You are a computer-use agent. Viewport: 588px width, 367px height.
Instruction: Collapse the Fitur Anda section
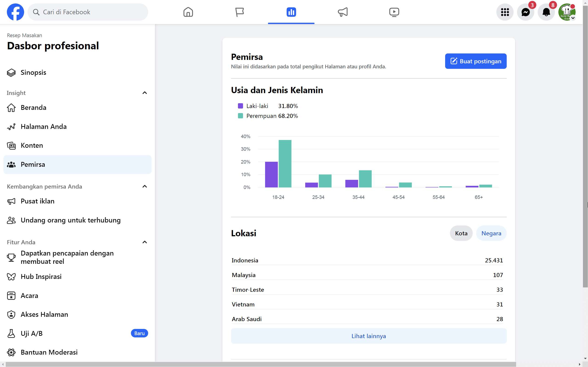[x=144, y=242]
